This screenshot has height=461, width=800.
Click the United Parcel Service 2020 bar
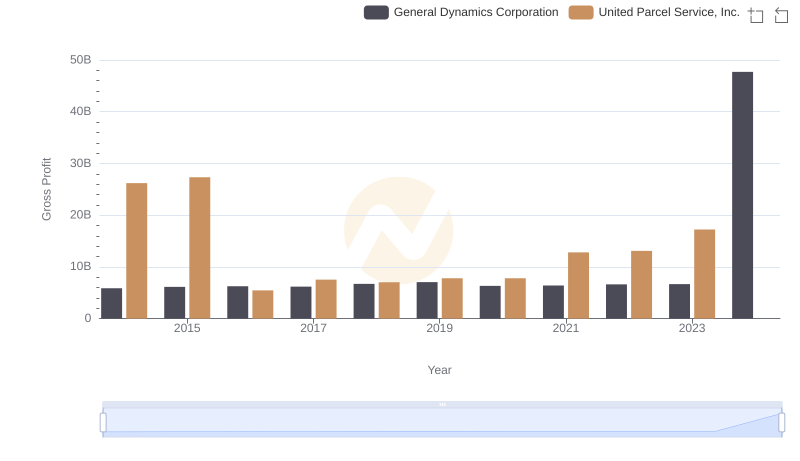515,298
